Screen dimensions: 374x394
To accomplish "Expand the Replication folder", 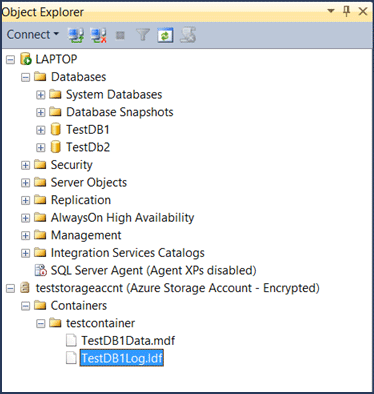I will (x=25, y=200).
